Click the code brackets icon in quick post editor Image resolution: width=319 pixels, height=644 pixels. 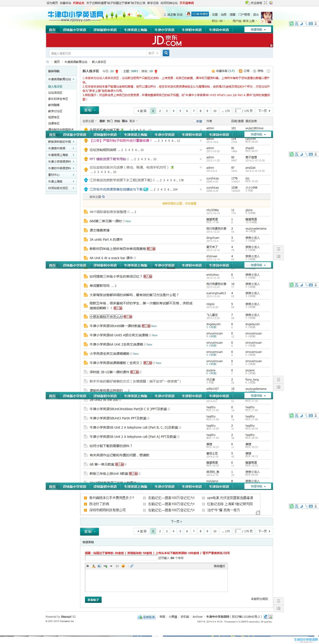pyautogui.click(x=117, y=566)
